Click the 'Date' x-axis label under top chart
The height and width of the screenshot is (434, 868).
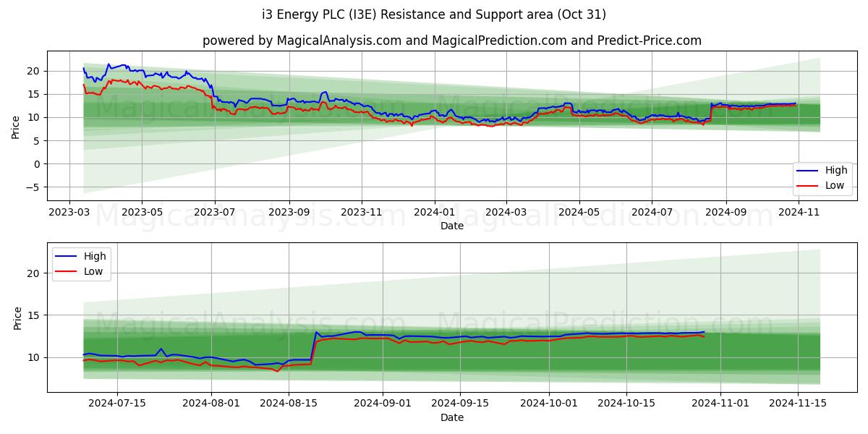[x=452, y=226]
